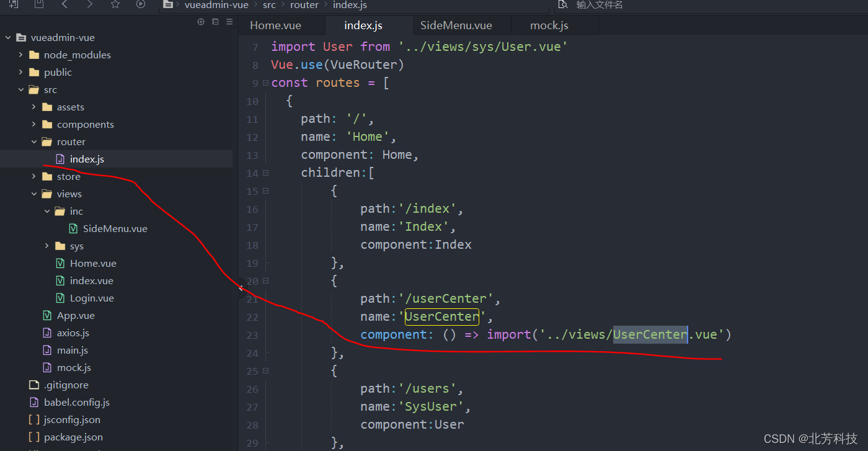The image size is (868, 451).
Task: Click the save file toolbar icon
Action: (39, 4)
